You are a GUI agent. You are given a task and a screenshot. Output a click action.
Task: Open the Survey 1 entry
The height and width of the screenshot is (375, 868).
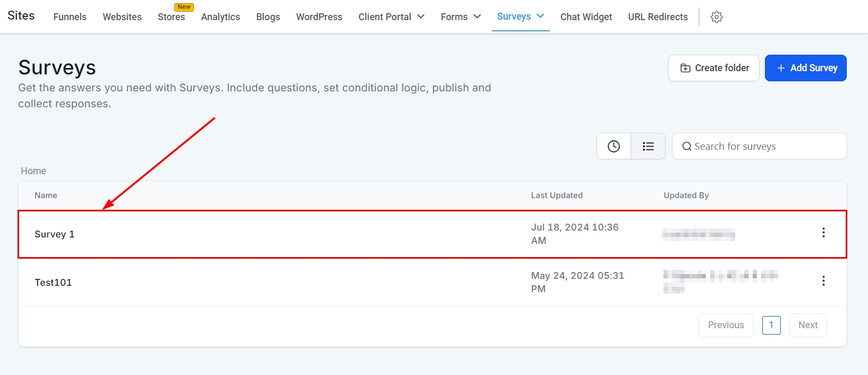(x=55, y=234)
